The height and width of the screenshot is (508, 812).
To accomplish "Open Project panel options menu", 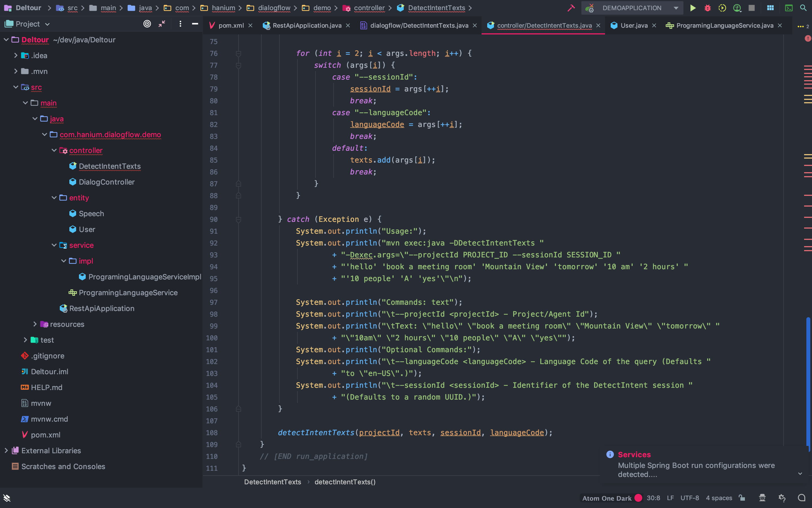I will pyautogui.click(x=180, y=24).
